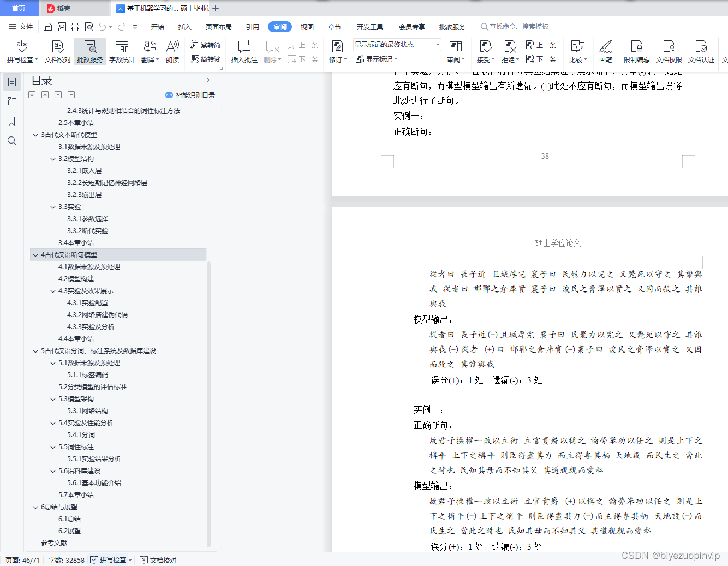Image resolution: width=728 pixels, height=566 pixels.
Task: Switch to the 开始 ribbon tab
Action: coord(158,27)
